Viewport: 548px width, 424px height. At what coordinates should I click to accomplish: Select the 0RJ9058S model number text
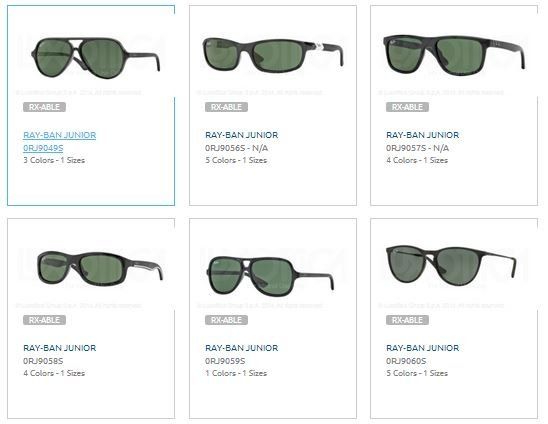coord(43,361)
